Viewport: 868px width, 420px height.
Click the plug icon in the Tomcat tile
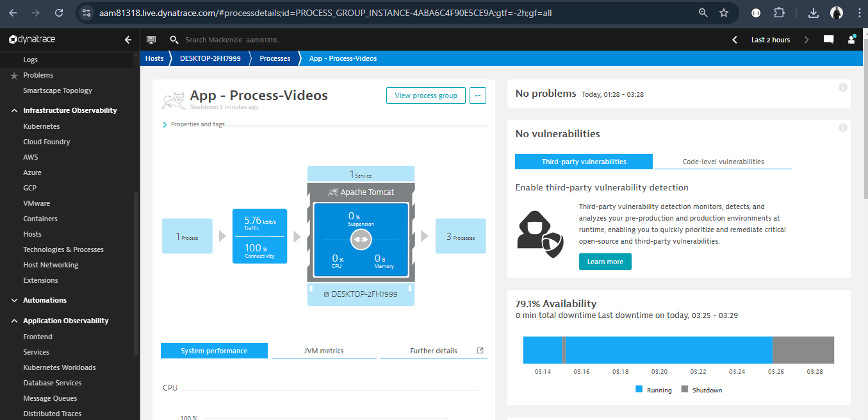[361, 239]
